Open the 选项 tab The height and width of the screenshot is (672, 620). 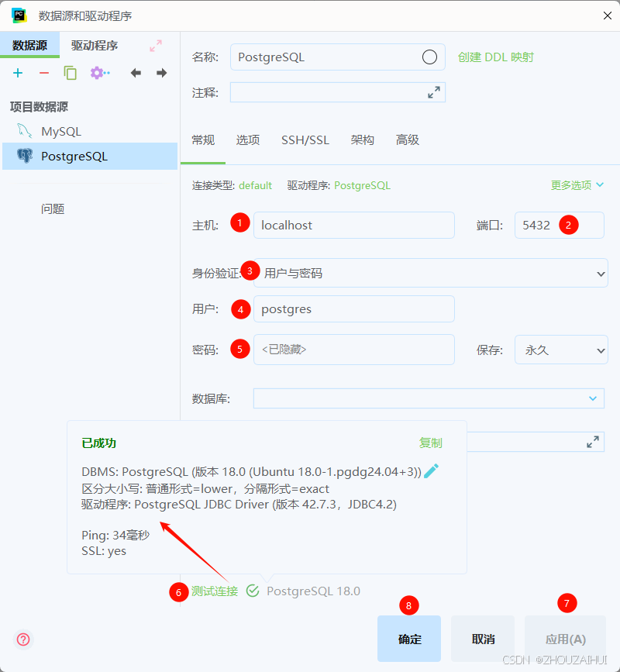pos(248,140)
